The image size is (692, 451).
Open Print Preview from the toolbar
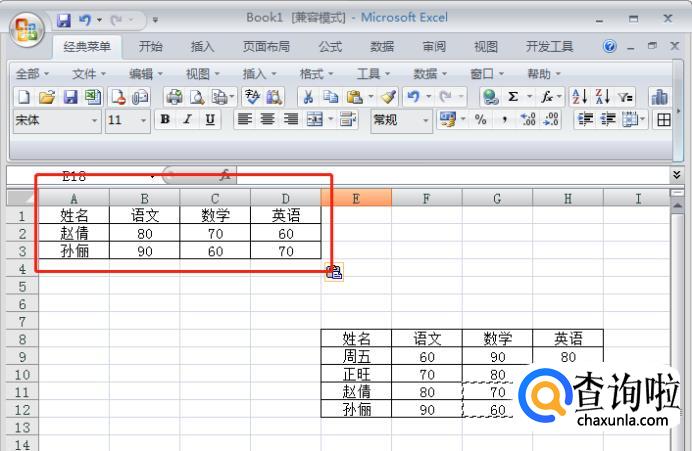[197, 97]
